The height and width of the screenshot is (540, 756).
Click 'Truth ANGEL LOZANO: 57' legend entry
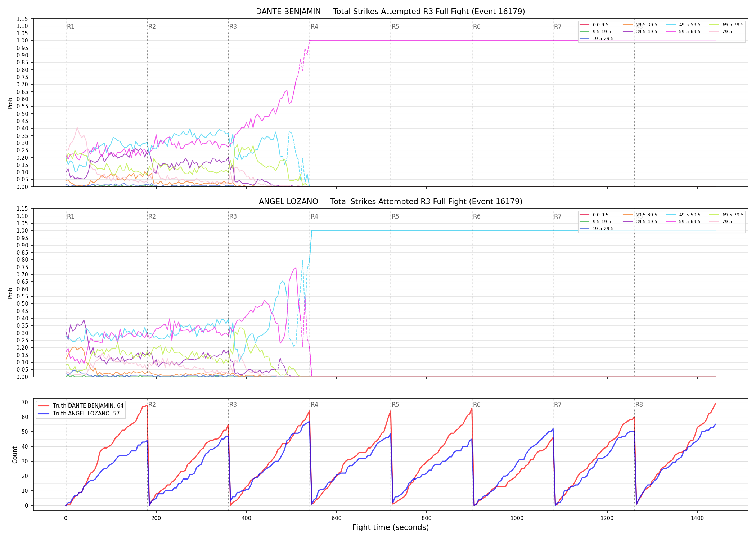point(79,414)
